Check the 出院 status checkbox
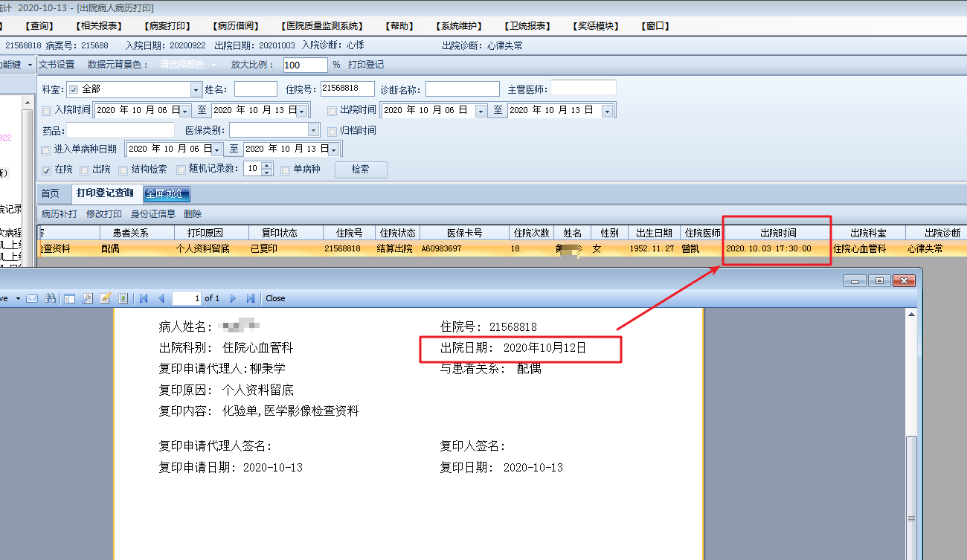The image size is (967, 560). (85, 170)
